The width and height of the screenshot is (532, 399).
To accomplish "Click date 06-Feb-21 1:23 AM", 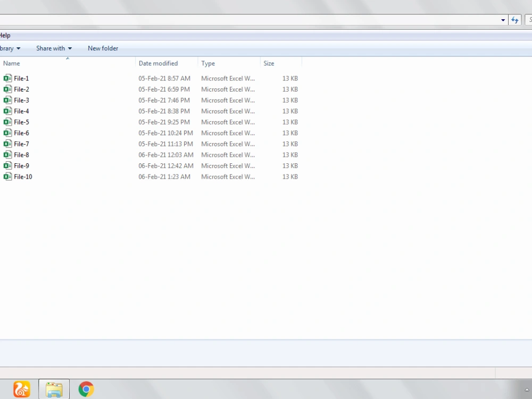I will tap(164, 177).
